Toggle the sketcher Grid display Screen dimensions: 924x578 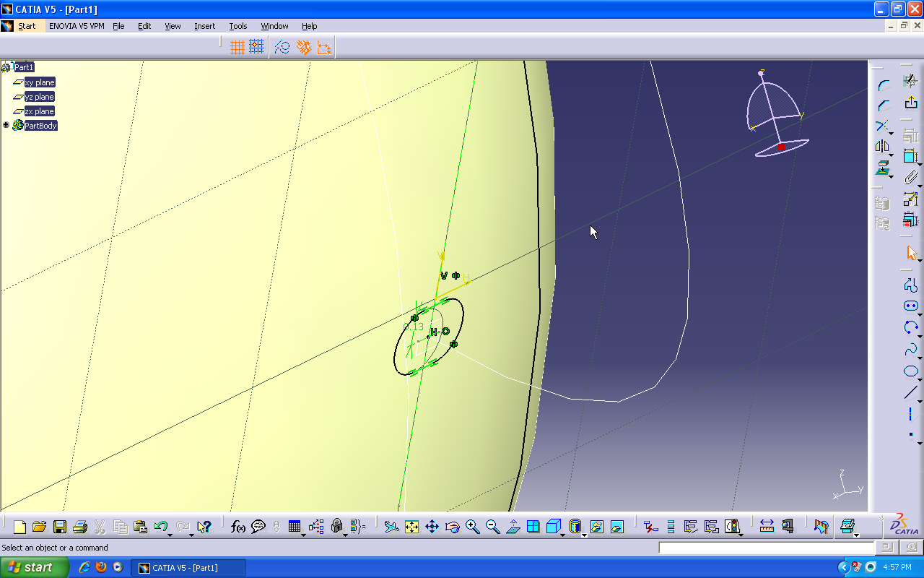point(237,48)
